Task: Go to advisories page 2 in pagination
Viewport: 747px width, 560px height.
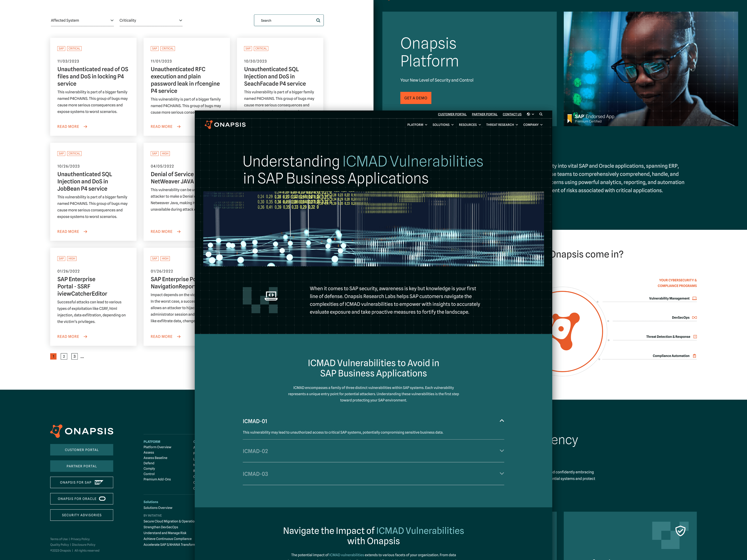Action: (x=64, y=356)
